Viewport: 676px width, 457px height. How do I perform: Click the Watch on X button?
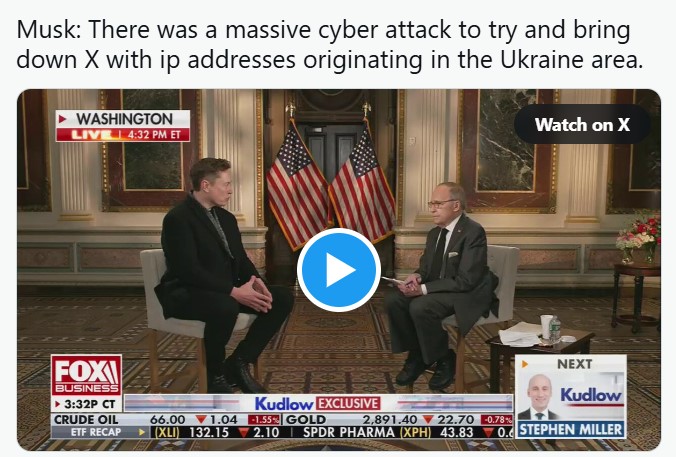582,125
